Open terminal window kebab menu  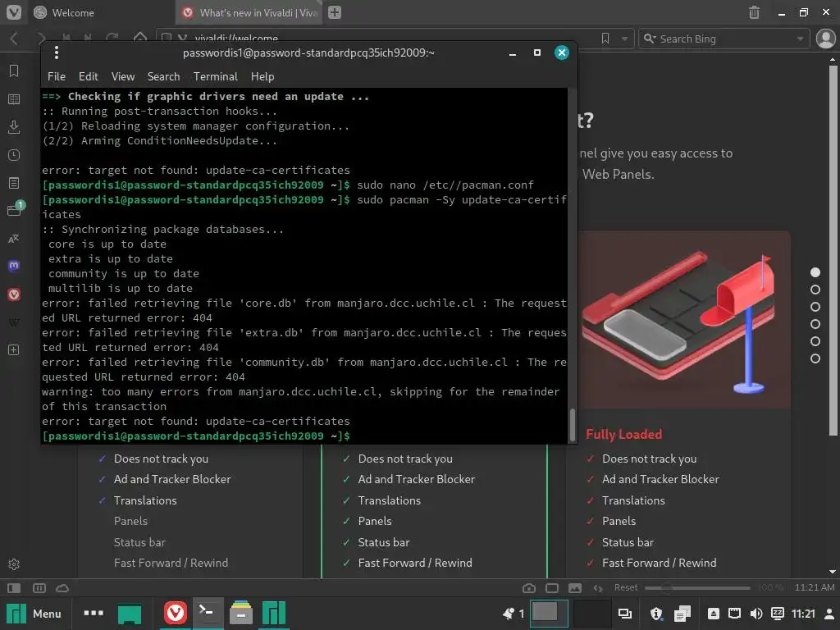click(x=57, y=52)
